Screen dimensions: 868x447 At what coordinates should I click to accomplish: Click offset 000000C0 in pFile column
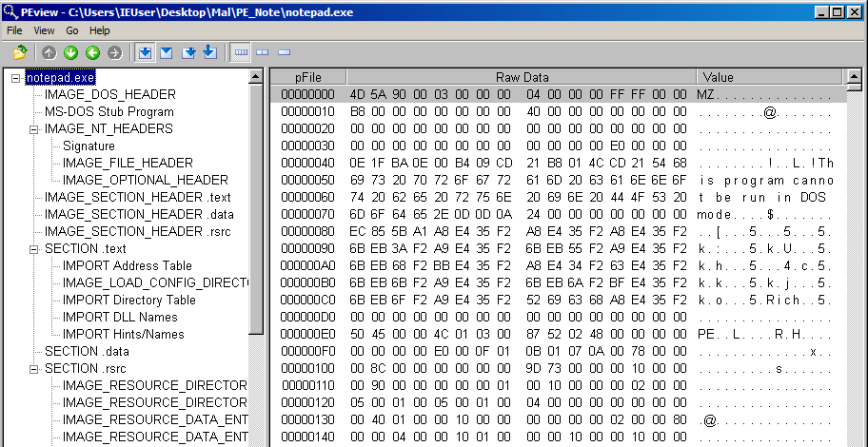307,301
